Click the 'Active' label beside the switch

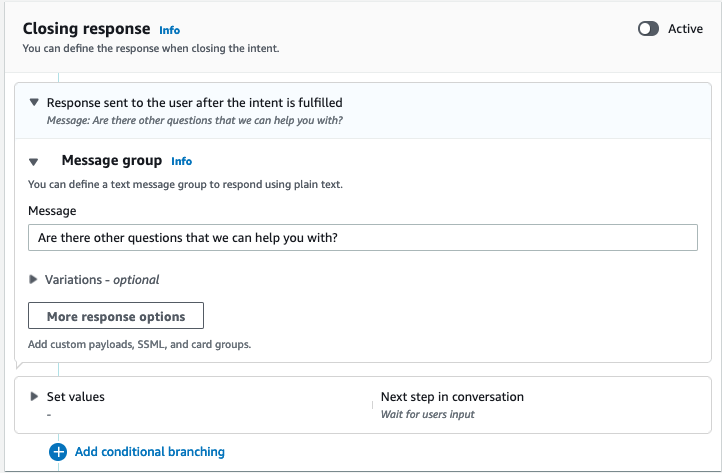685,29
